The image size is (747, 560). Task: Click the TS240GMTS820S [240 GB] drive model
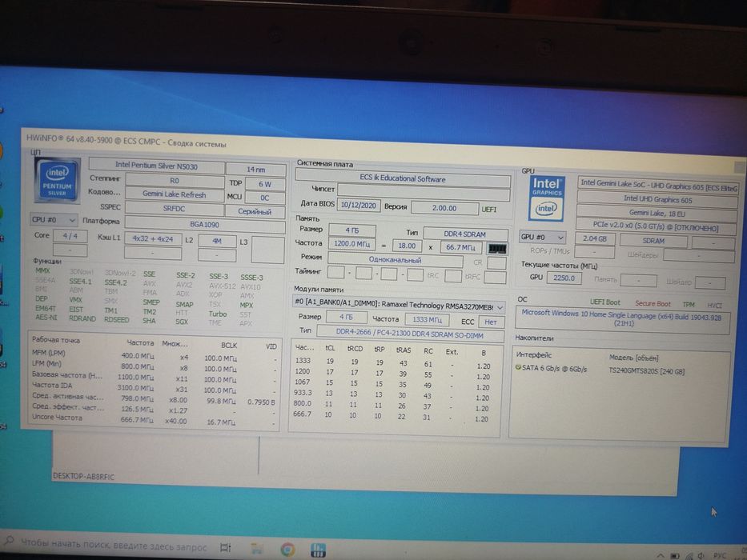point(646,371)
